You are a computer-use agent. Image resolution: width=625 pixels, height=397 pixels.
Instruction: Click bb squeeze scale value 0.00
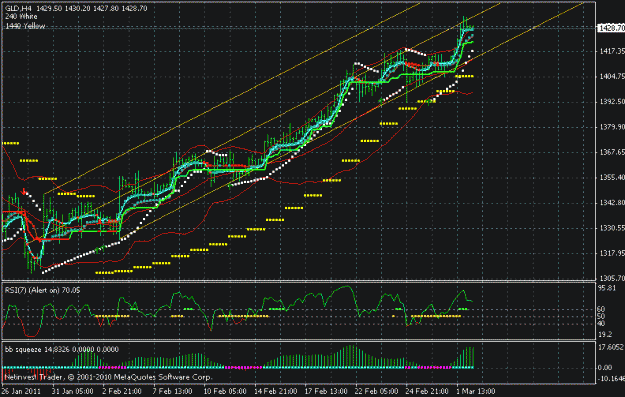(605, 367)
